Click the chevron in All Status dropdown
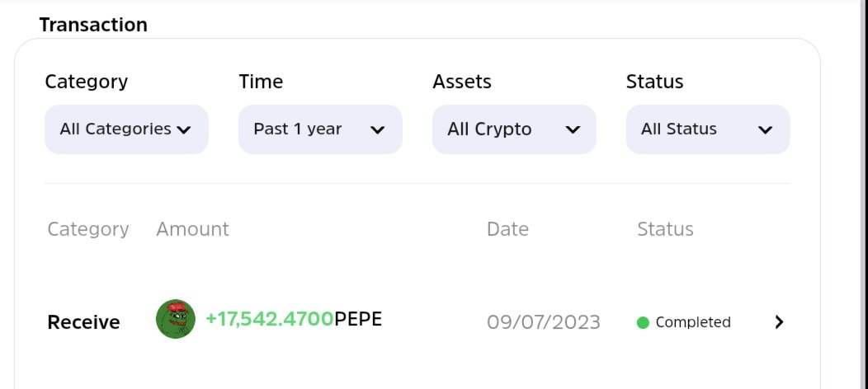 765,130
